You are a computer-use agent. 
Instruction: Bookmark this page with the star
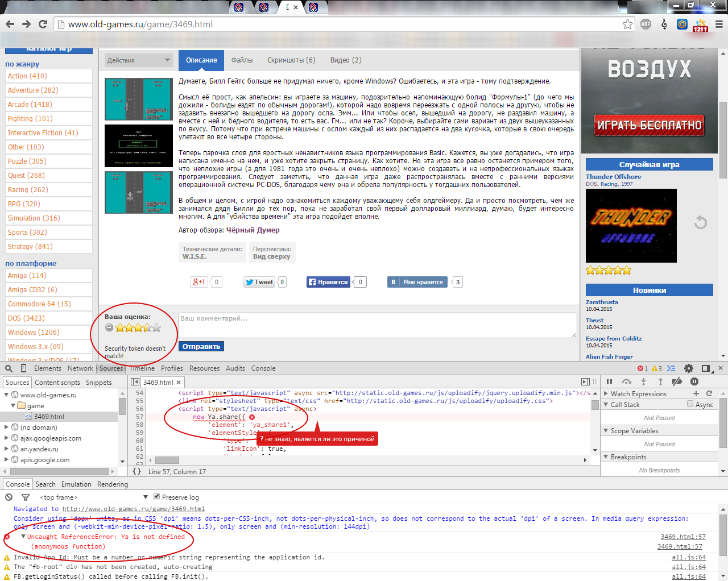[627, 24]
